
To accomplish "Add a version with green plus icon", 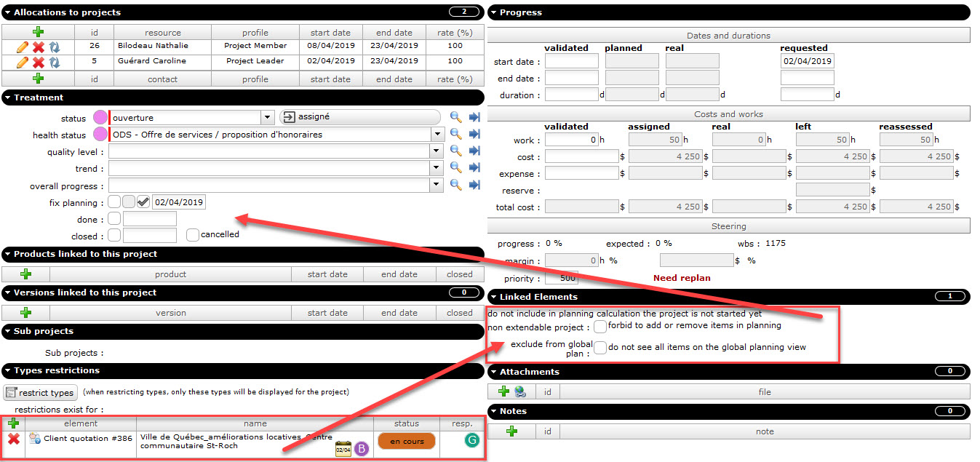I will coord(26,313).
